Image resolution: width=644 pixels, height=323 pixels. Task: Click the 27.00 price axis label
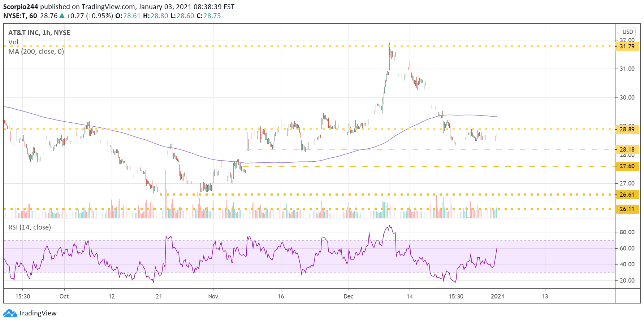pyautogui.click(x=627, y=183)
